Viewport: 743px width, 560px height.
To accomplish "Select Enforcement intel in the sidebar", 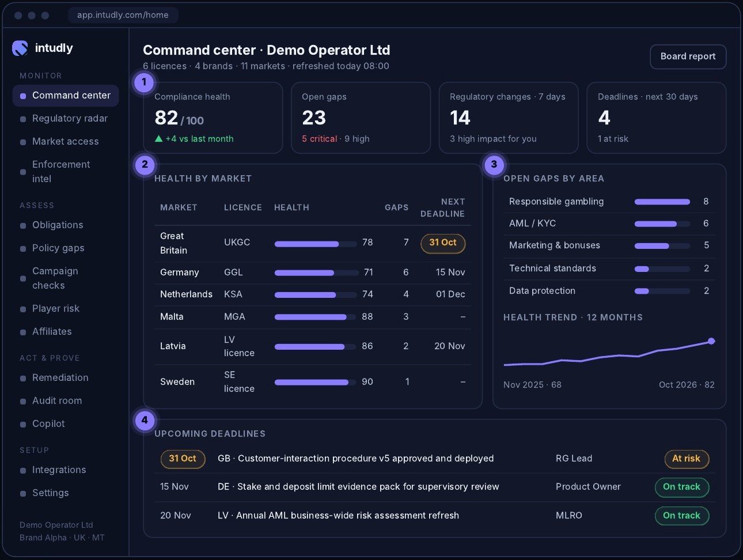I will [x=66, y=172].
